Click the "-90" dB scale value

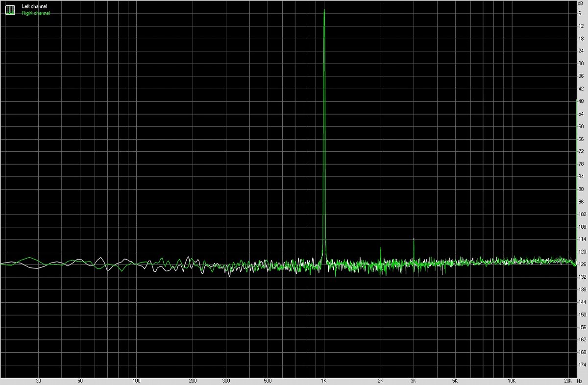tap(581, 189)
